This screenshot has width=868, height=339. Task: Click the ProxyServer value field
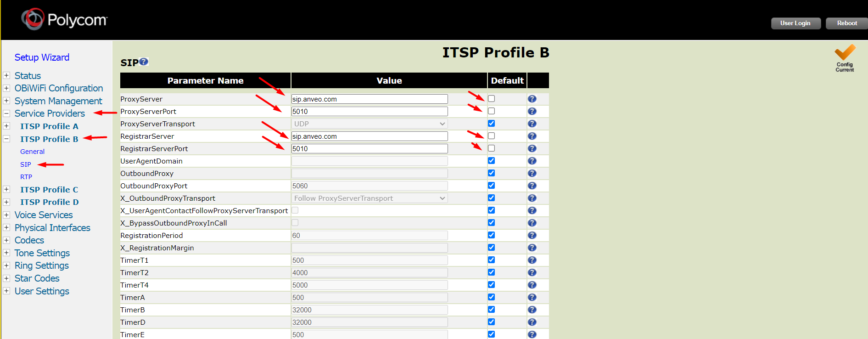point(370,99)
